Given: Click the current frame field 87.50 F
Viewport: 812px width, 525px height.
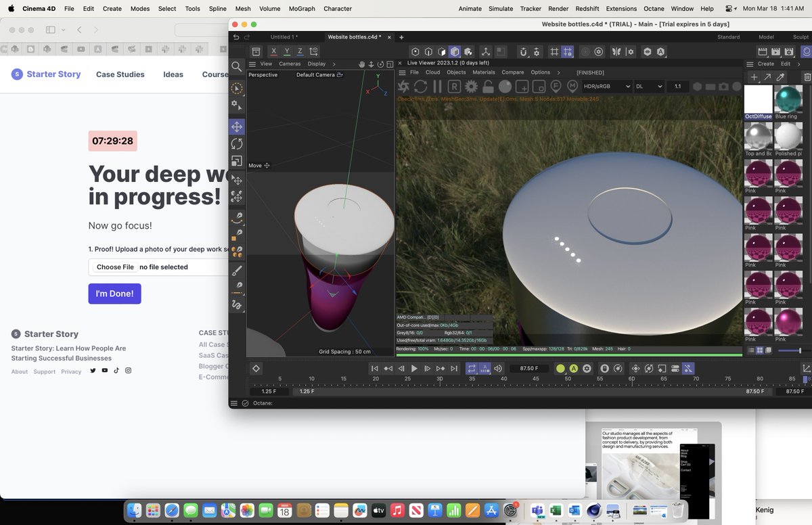Looking at the screenshot, I should pos(528,369).
